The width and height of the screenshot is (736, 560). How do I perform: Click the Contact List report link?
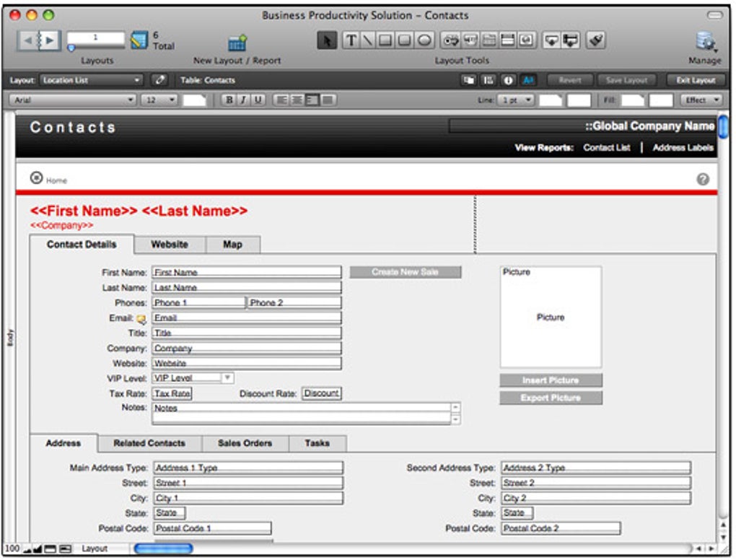606,148
